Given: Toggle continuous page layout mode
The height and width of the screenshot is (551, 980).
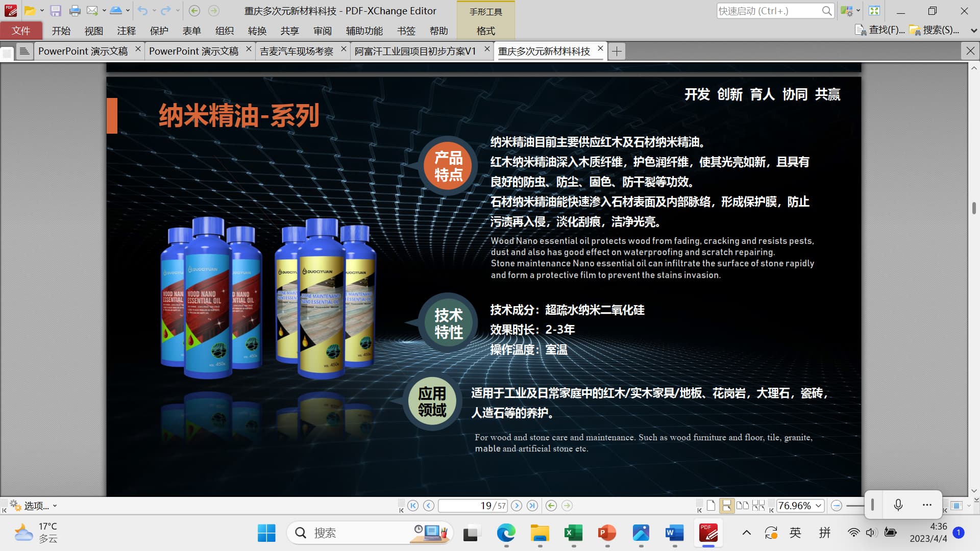Looking at the screenshot, I should 726,506.
